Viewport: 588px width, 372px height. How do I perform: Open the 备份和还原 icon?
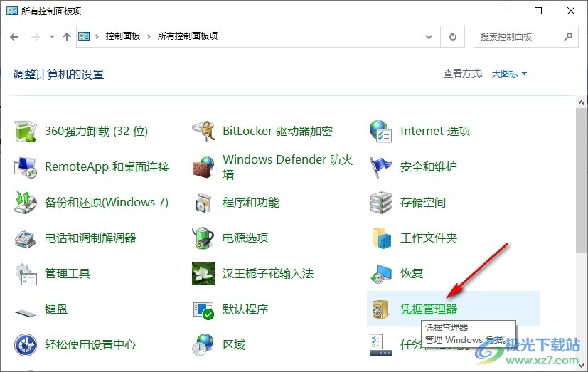26,203
